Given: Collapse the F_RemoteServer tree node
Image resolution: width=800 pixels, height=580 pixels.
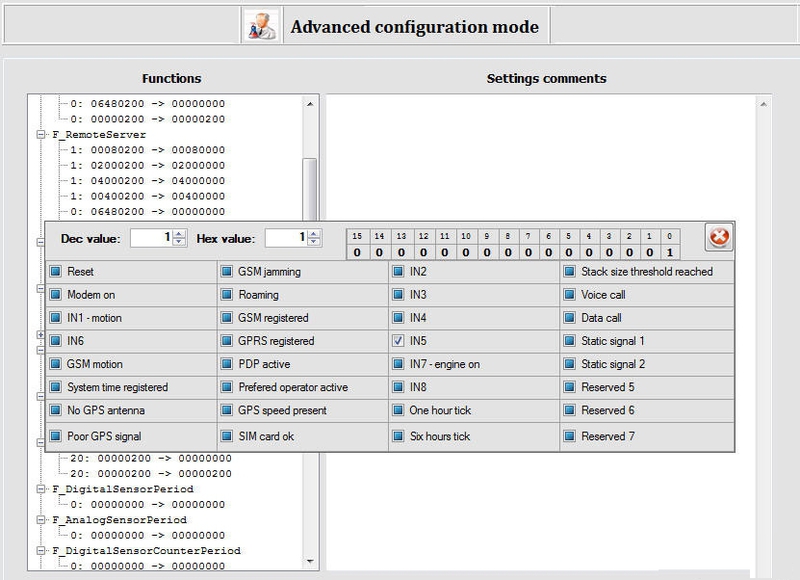Looking at the screenshot, I should (x=41, y=135).
